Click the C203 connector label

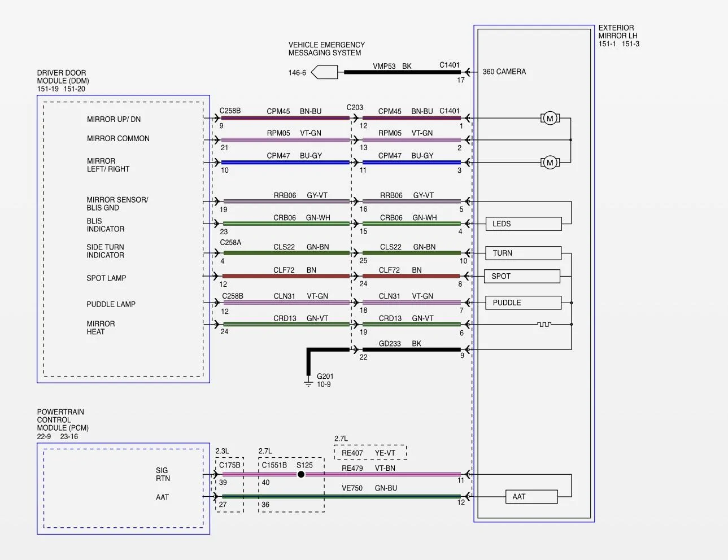click(355, 107)
